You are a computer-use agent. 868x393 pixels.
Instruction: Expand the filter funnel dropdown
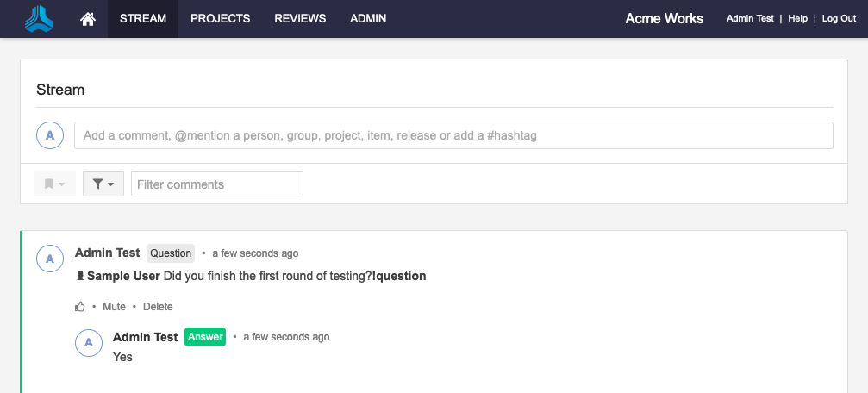click(x=103, y=184)
